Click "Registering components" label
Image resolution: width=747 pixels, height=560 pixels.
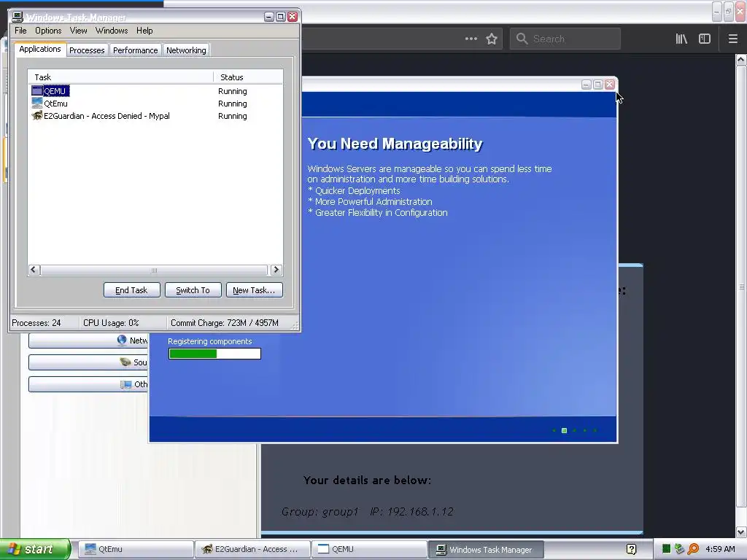click(x=209, y=341)
